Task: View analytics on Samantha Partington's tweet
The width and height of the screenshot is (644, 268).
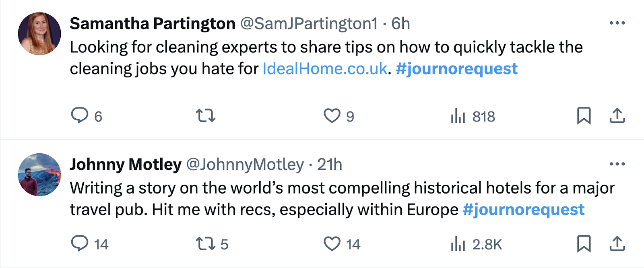Action: (458, 116)
